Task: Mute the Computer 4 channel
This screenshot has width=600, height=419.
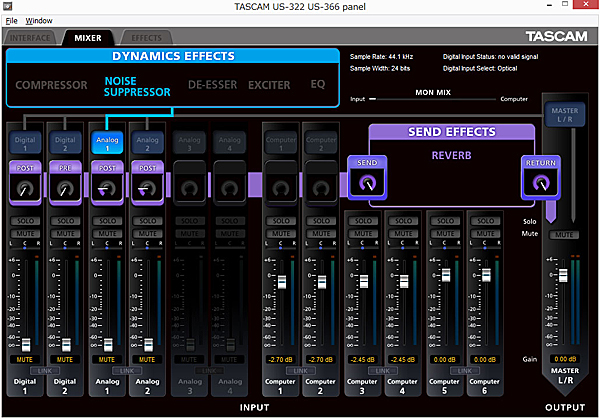Action: click(403, 233)
